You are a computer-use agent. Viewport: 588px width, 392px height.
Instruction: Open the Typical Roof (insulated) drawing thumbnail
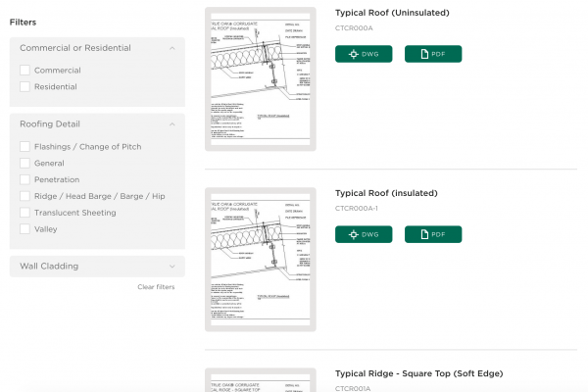coord(261,260)
